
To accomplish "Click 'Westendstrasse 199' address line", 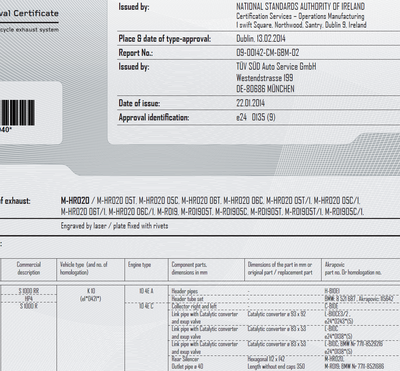I will pyautogui.click(x=265, y=78).
